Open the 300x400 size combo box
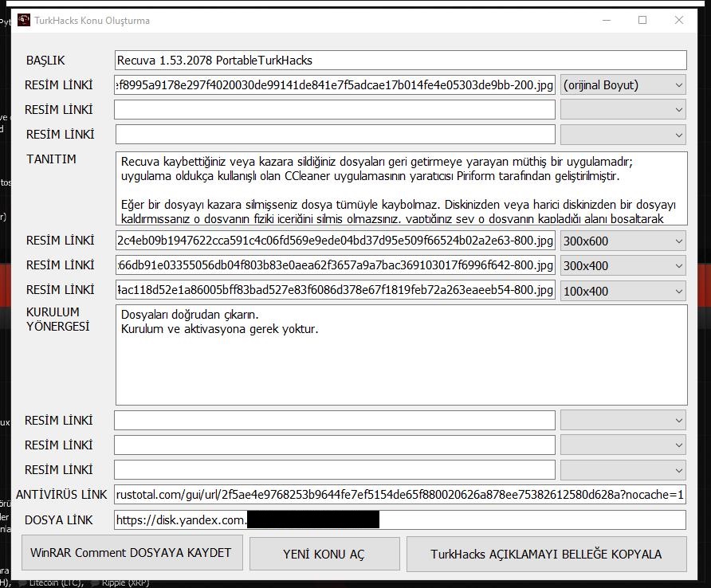 tap(623, 265)
